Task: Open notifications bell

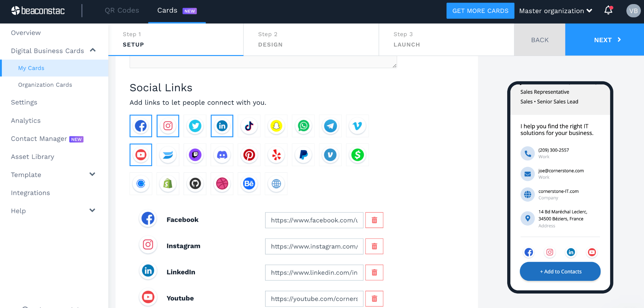Action: 608,11
